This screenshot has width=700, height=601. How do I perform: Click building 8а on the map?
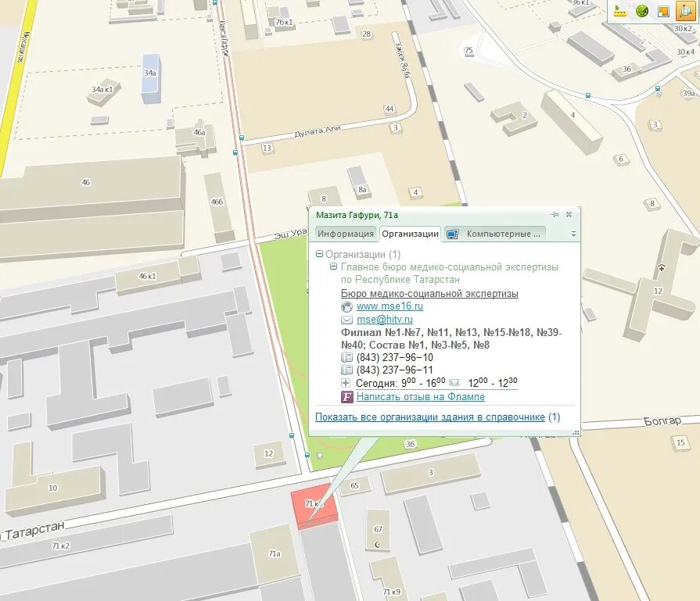(360, 184)
